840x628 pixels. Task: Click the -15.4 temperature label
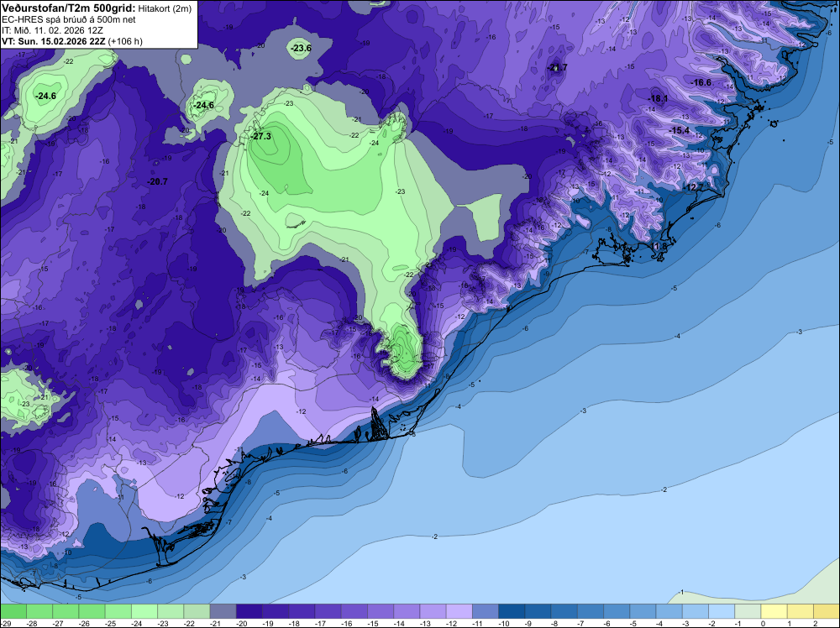point(680,131)
